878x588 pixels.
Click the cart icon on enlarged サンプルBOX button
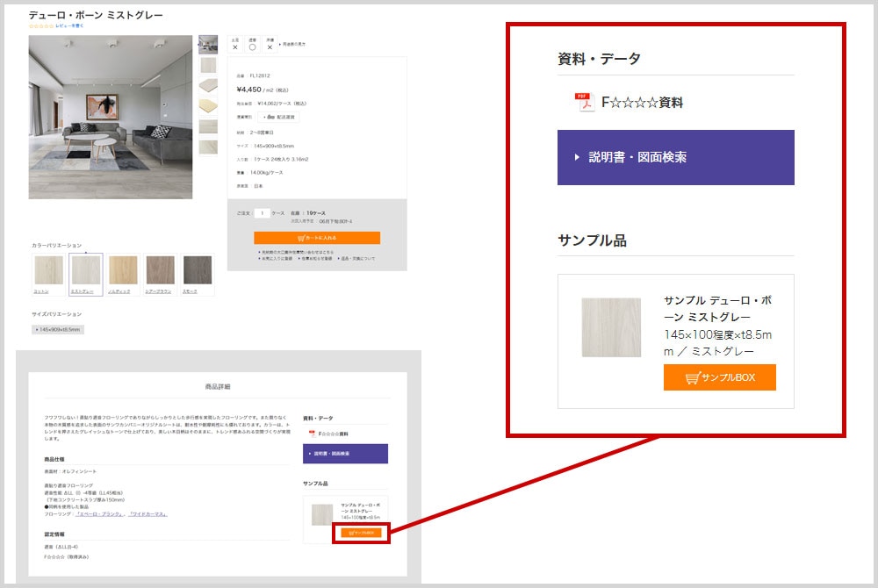pos(693,377)
